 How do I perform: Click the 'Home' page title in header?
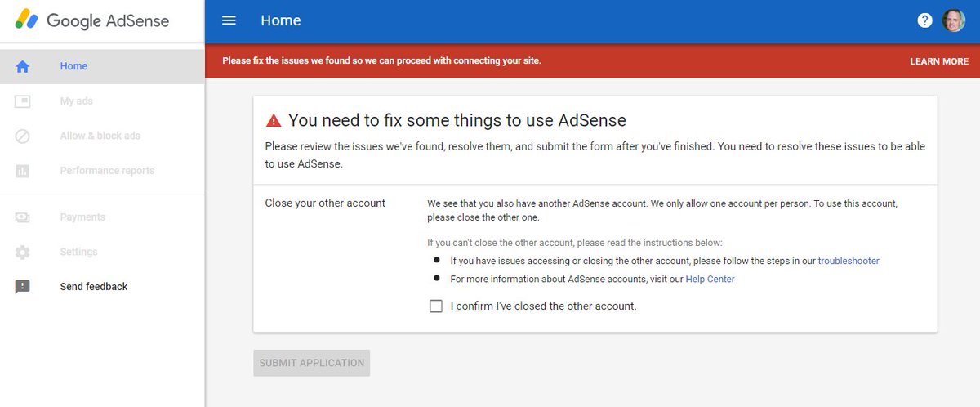(281, 20)
